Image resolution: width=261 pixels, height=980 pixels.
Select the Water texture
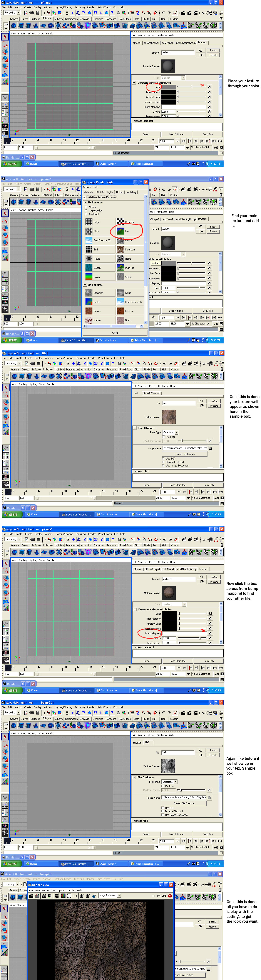130,277
